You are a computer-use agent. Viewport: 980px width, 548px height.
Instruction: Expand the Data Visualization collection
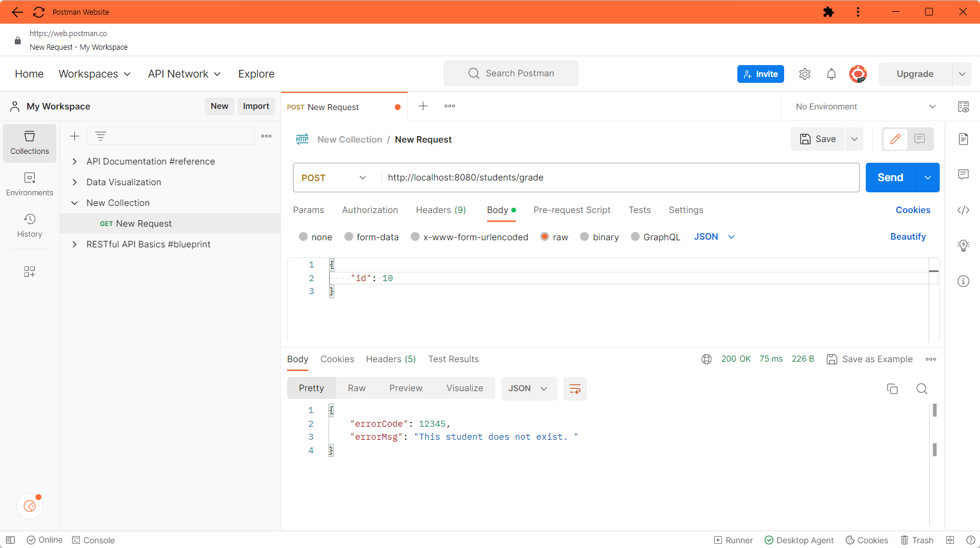75,182
